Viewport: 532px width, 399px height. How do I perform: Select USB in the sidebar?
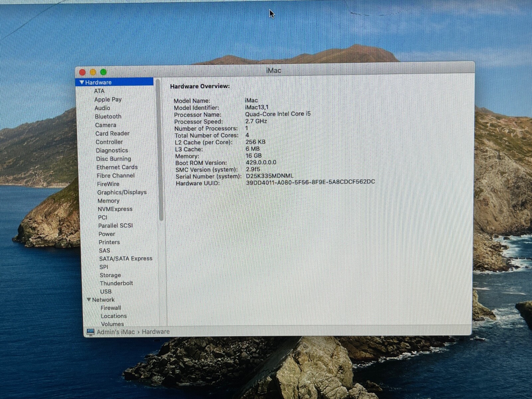click(x=106, y=292)
